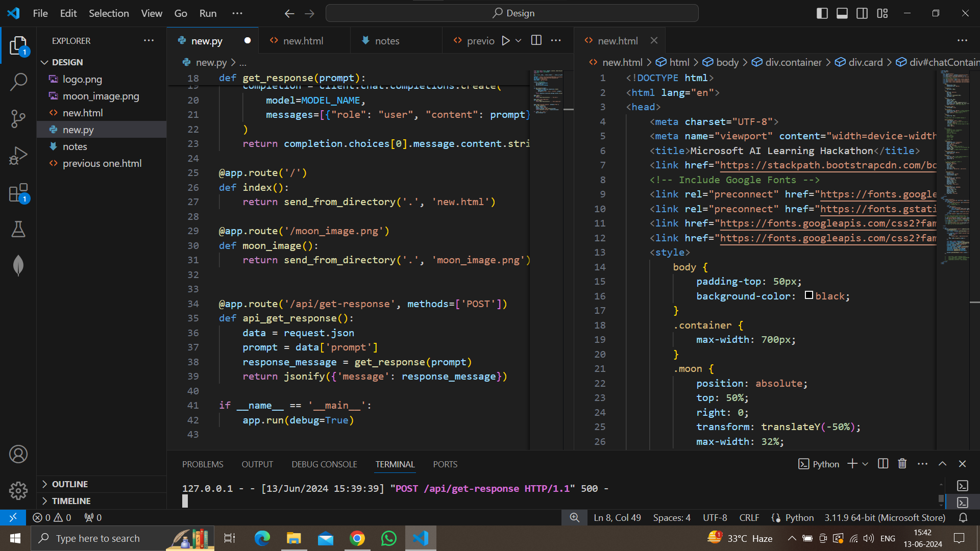
Task: Click the Python interpreter version in status bar
Action: pyautogui.click(x=885, y=517)
